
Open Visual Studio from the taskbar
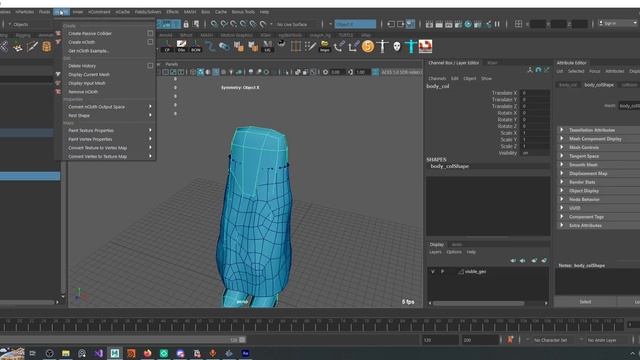click(x=98, y=353)
